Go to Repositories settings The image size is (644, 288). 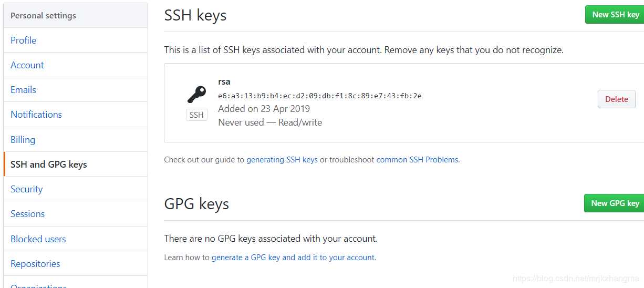[76, 263]
